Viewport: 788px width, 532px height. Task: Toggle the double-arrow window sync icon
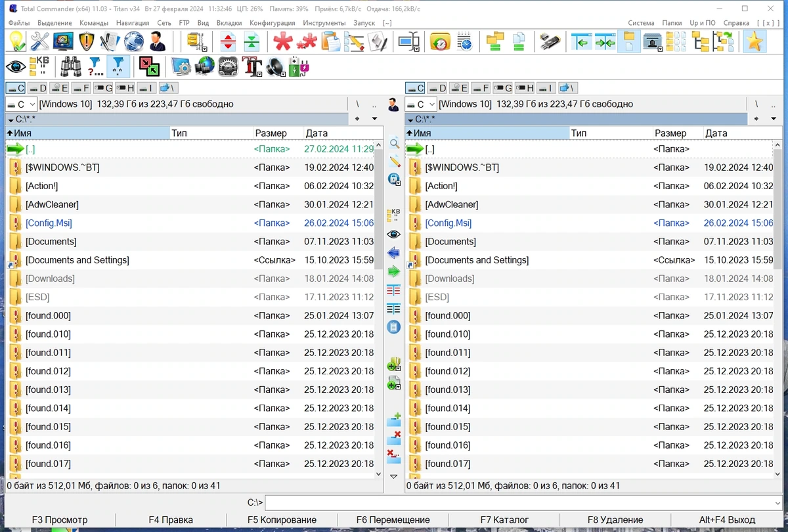click(605, 41)
